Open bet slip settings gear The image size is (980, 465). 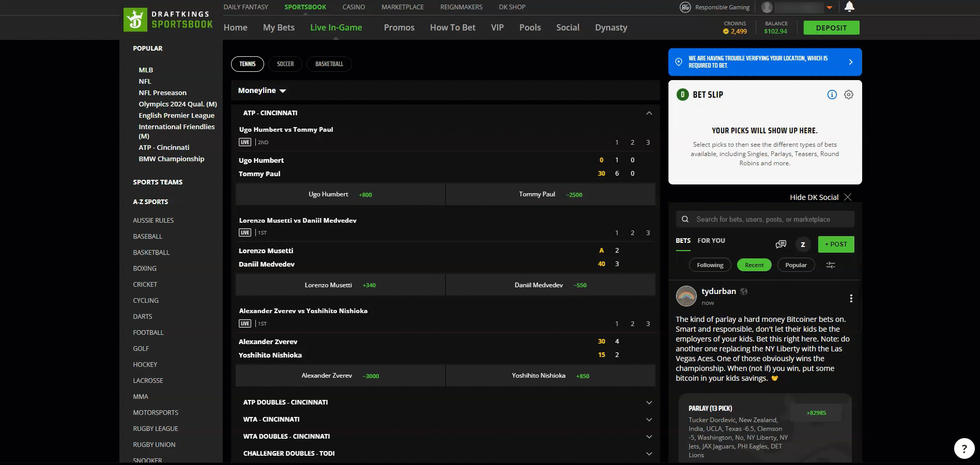click(849, 95)
